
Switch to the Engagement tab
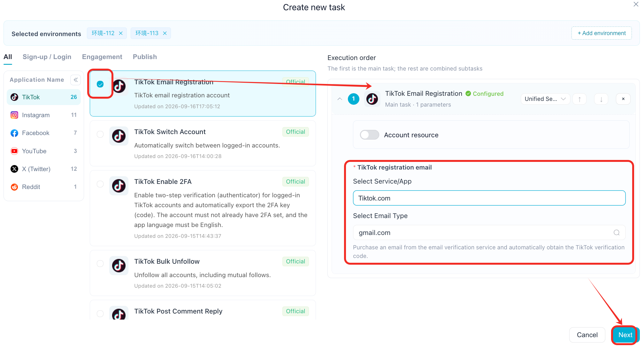(102, 57)
